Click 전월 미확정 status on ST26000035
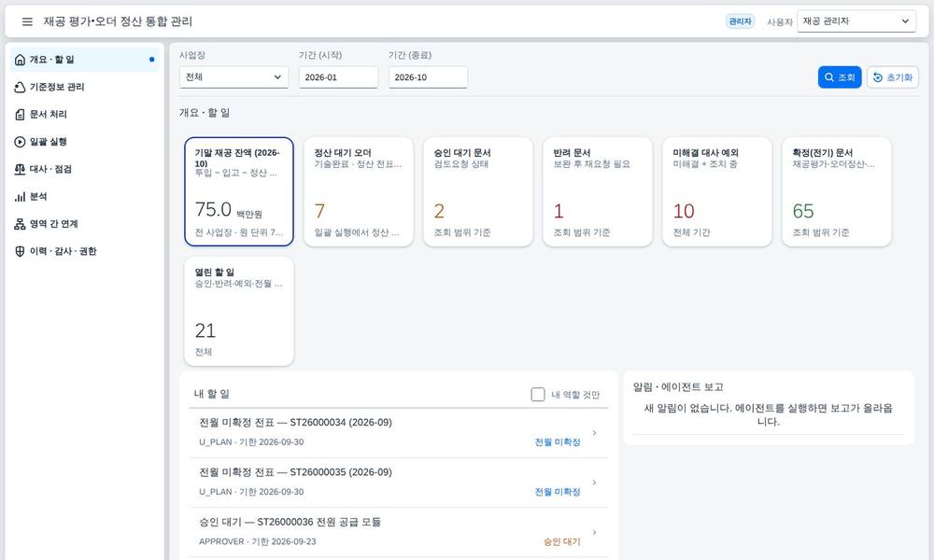 (558, 492)
